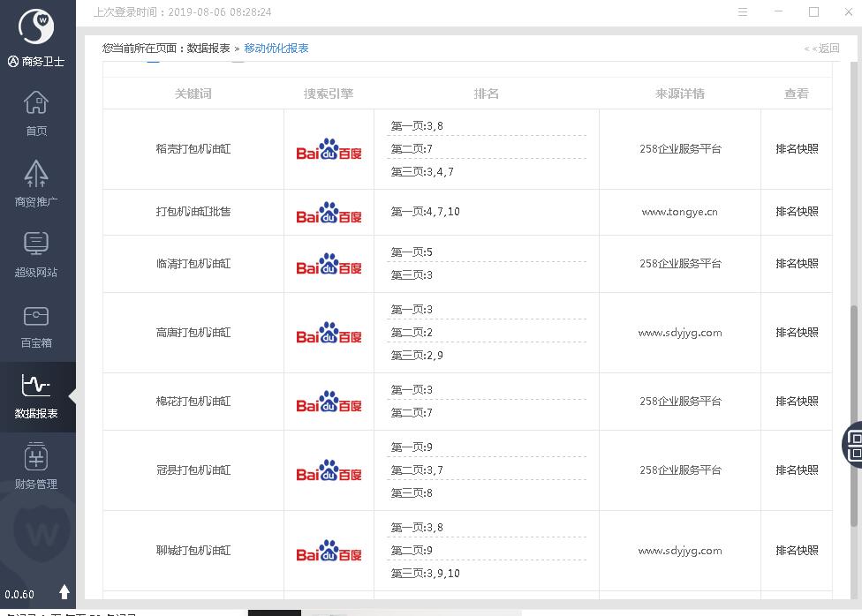View 排名快照 for 临清打包机油缸
This screenshot has width=862, height=616.
[797, 264]
